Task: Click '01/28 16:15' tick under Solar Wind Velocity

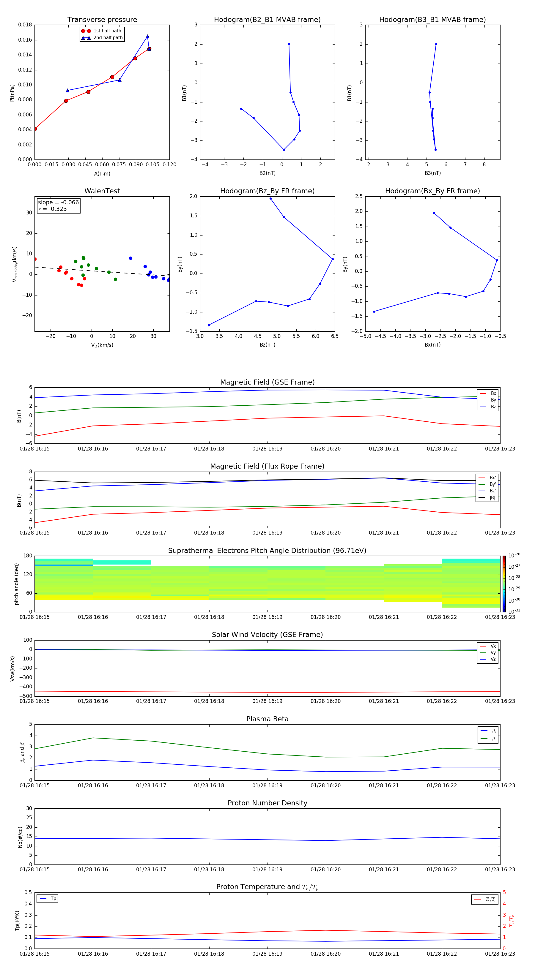Action: (x=35, y=701)
